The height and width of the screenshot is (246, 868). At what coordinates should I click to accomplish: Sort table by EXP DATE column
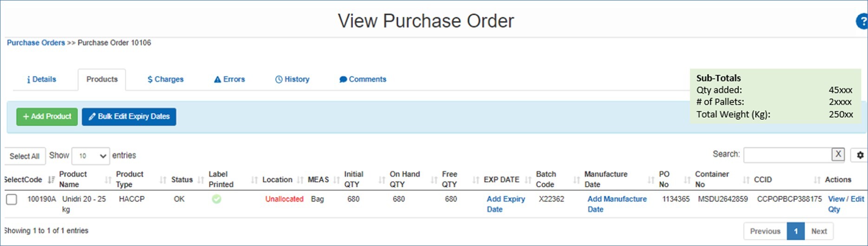[x=501, y=180]
